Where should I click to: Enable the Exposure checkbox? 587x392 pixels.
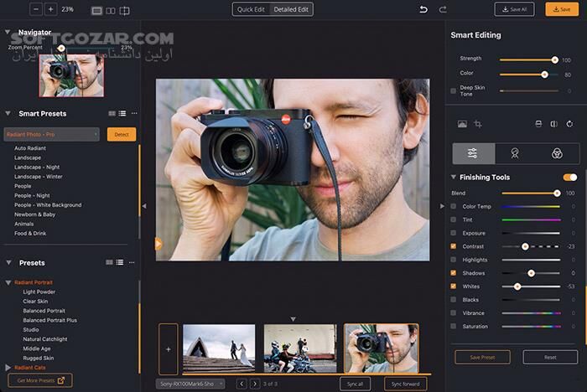pyautogui.click(x=454, y=233)
